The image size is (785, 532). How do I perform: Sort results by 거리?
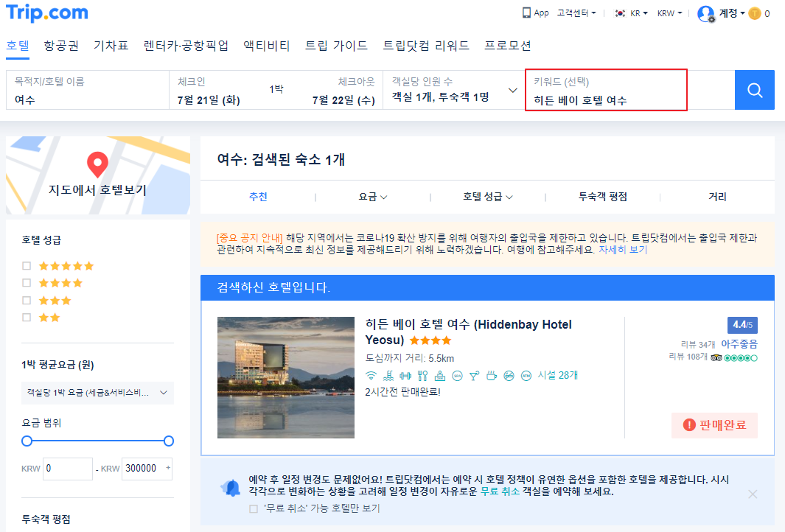click(717, 197)
